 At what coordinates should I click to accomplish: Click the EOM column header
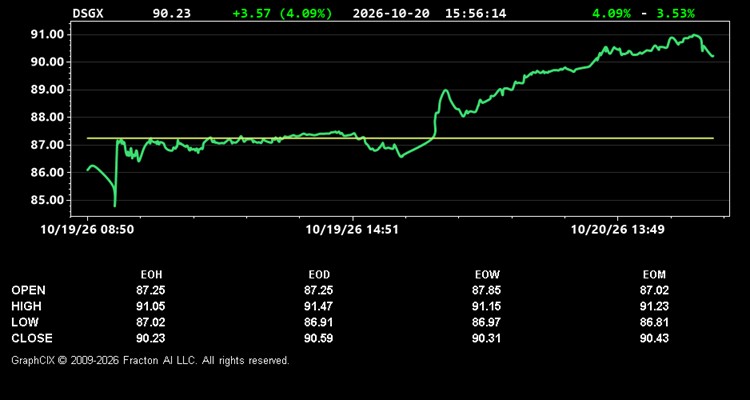coord(654,275)
